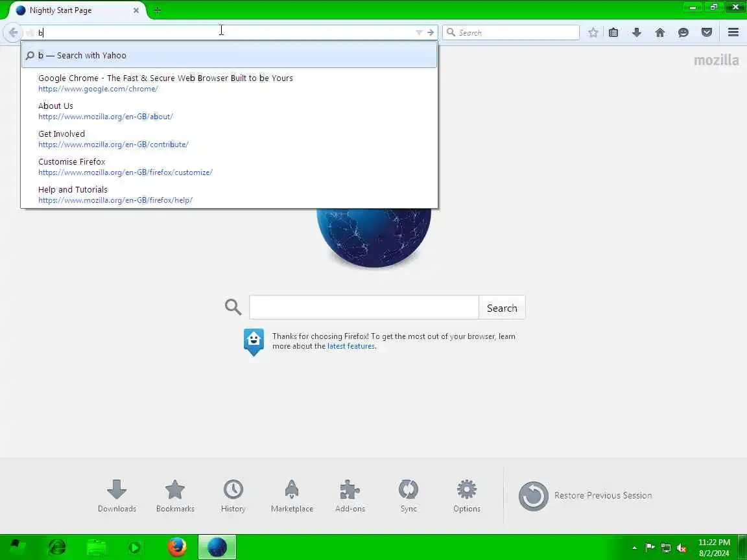Click magnifier icon beside page search box
The width and height of the screenshot is (747, 560).
click(233, 307)
